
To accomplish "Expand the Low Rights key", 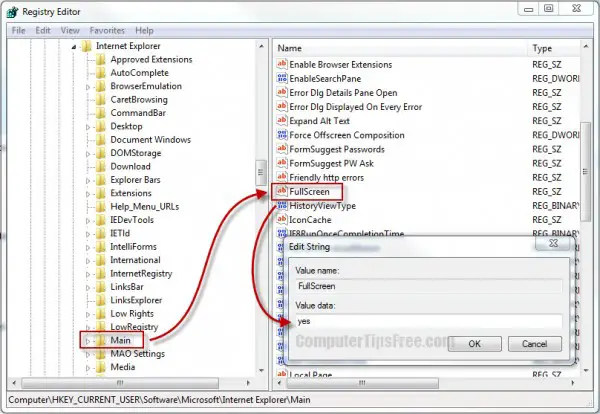I will tap(88, 315).
